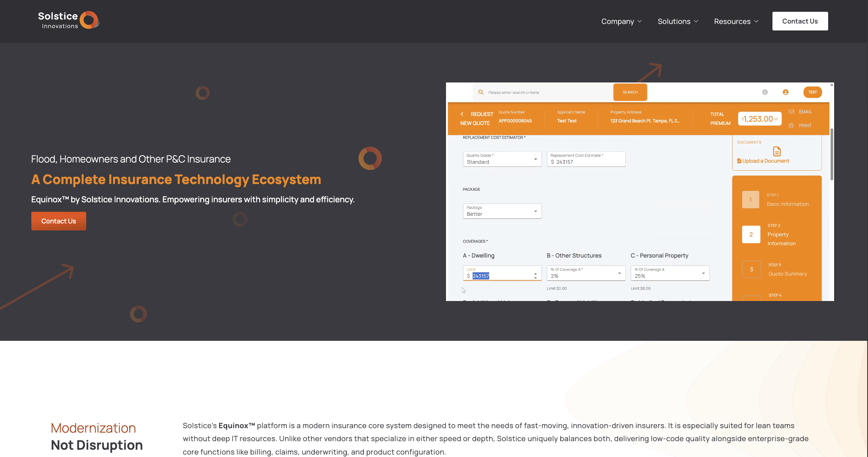
Task: Select Step 3 Quote Summary
Action: pos(775,269)
